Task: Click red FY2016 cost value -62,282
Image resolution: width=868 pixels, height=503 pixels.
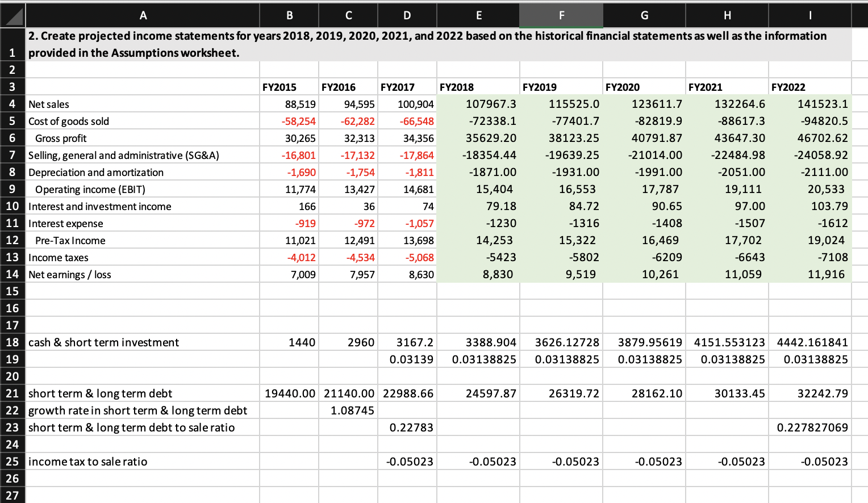Action: [x=358, y=121]
